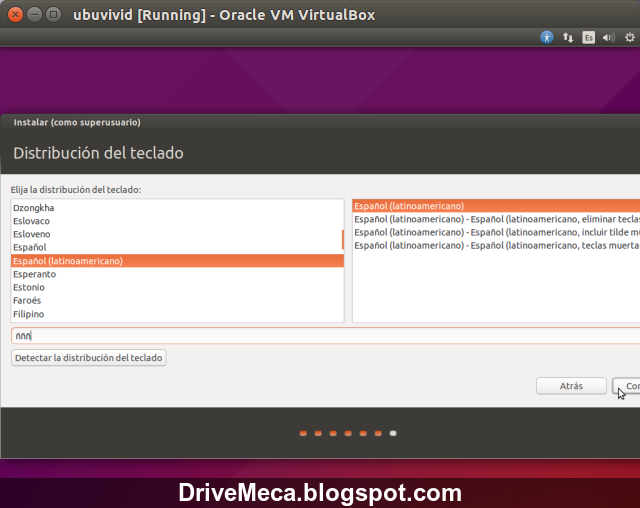The image size is (640, 508).
Task: Go back with the Atrás button
Action: click(571, 386)
